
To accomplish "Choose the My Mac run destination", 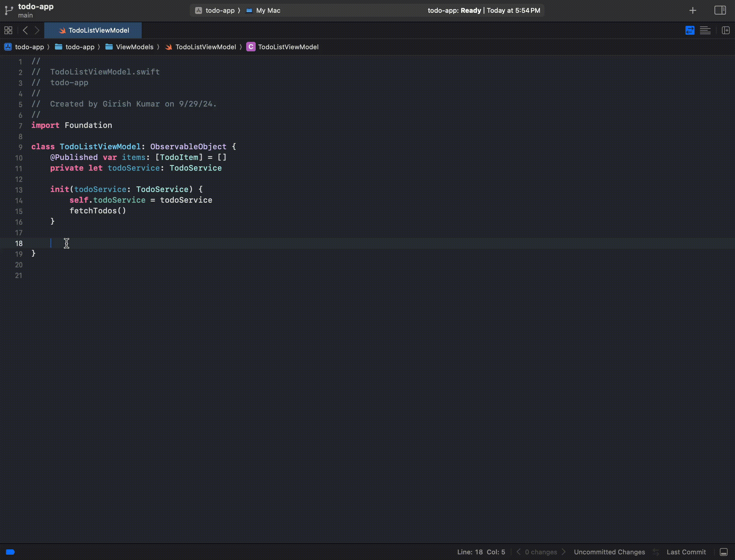I will point(268,10).
